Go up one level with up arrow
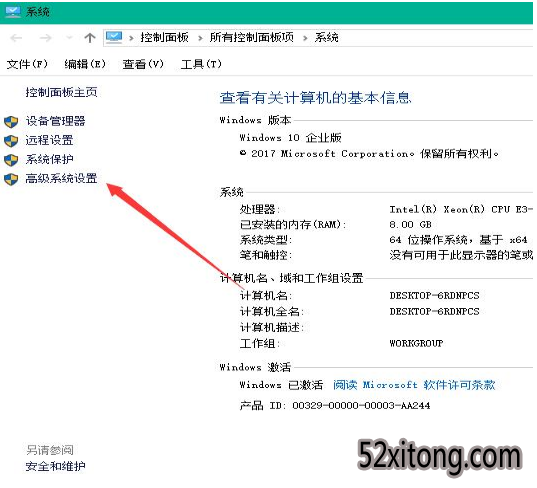Viewport: 537px width, 488px height. tap(90, 38)
